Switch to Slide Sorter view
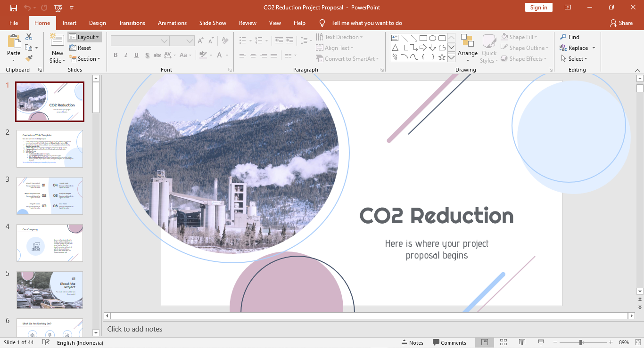Viewport: 644px width, 348px height. [503, 342]
